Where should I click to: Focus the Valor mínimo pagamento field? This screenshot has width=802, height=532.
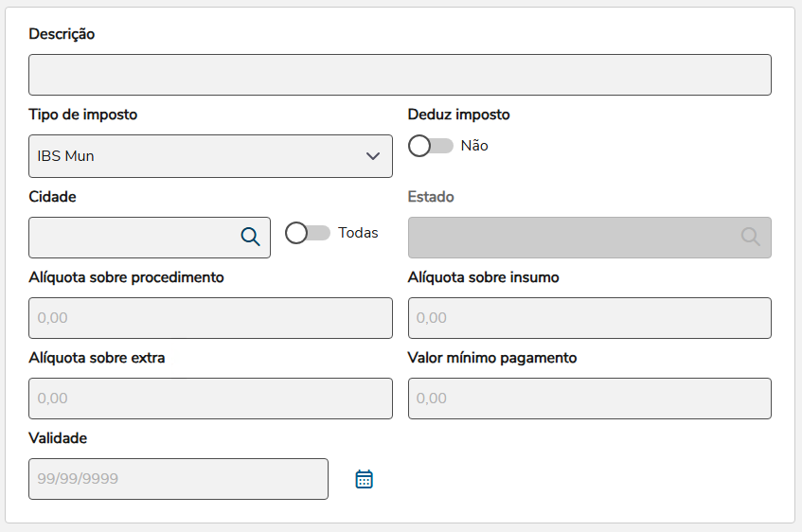589,399
